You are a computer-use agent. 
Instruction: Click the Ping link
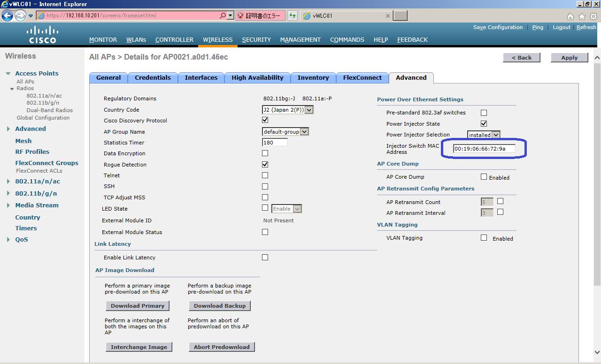coord(538,27)
